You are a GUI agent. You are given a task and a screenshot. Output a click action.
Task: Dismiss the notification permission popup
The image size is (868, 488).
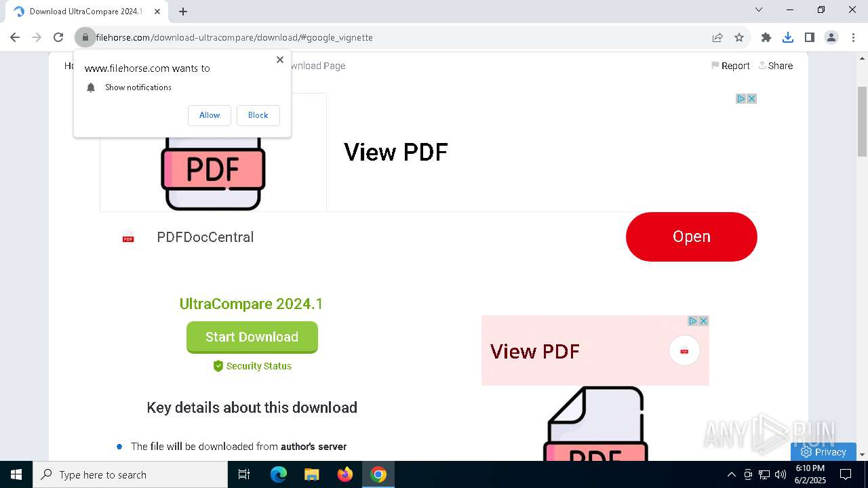[280, 60]
